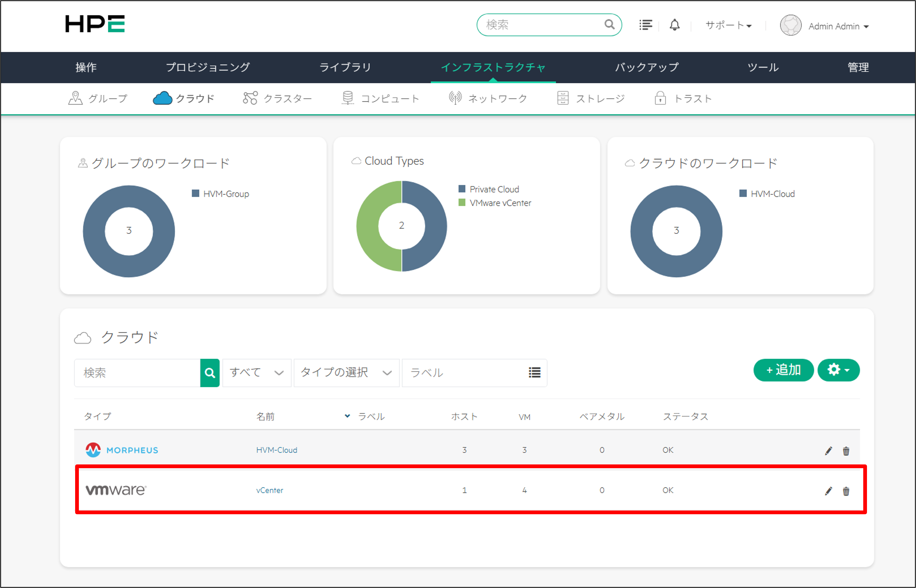Open the activity list icon in header

coord(646,25)
